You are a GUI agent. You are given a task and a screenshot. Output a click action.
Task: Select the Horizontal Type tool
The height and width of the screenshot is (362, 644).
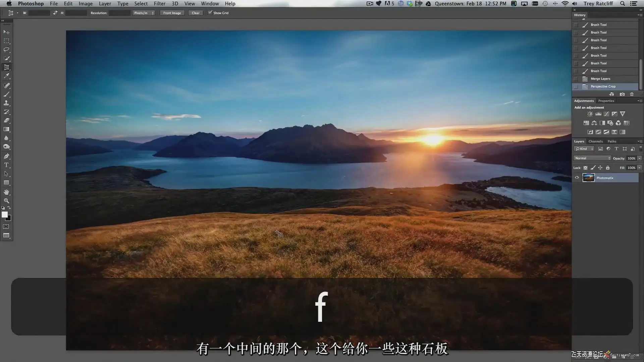tap(6, 165)
